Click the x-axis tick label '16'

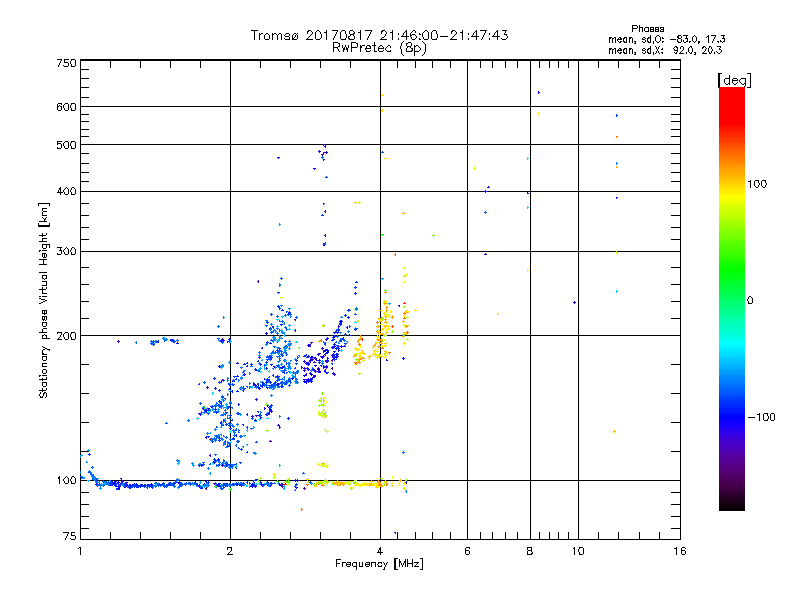pyautogui.click(x=680, y=551)
